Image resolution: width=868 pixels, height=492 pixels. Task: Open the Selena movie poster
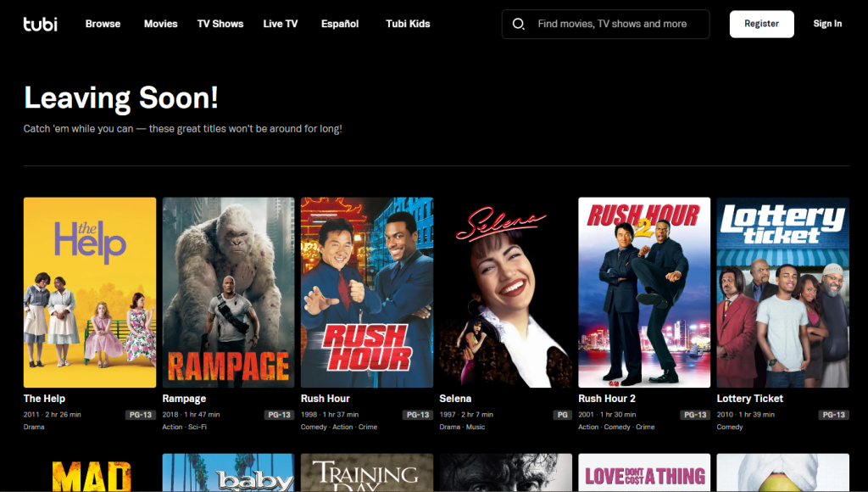point(505,293)
